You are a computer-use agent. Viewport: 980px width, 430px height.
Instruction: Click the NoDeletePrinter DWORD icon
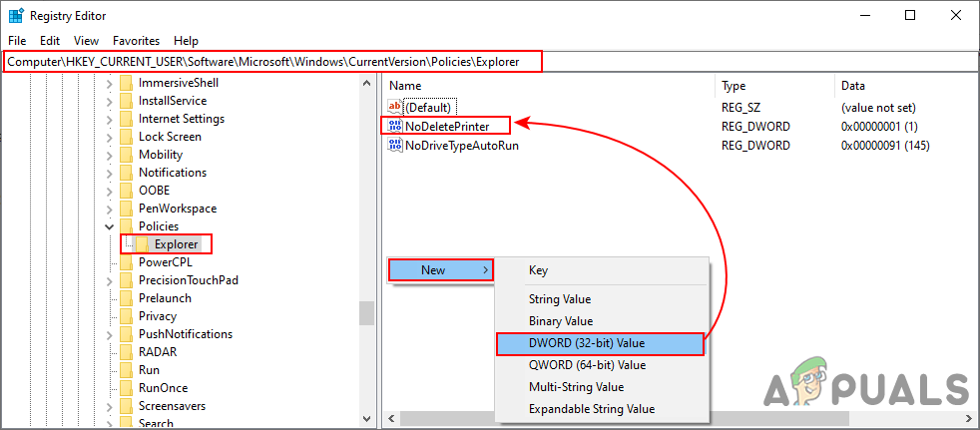(395, 127)
